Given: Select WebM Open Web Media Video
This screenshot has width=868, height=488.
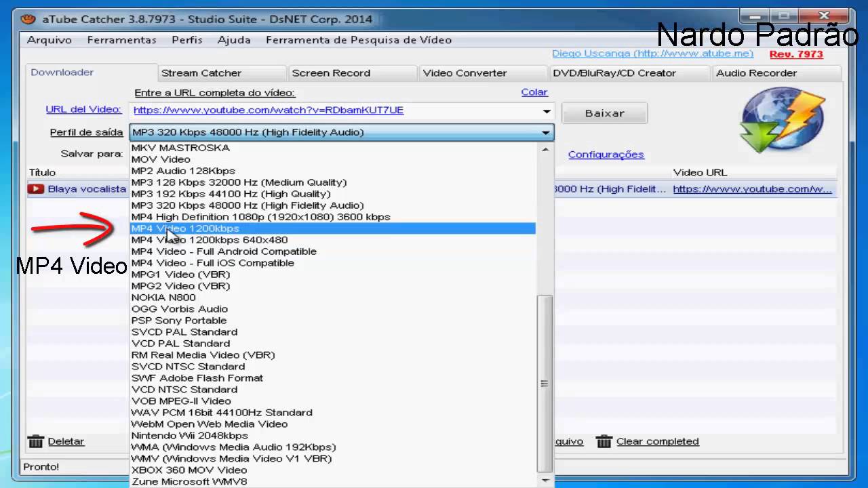Looking at the screenshot, I should coord(333,424).
